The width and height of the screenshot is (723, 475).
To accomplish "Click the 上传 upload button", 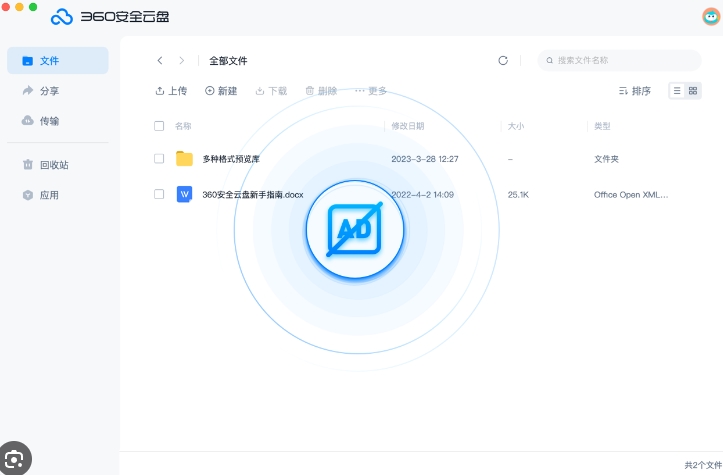I will coord(171,91).
